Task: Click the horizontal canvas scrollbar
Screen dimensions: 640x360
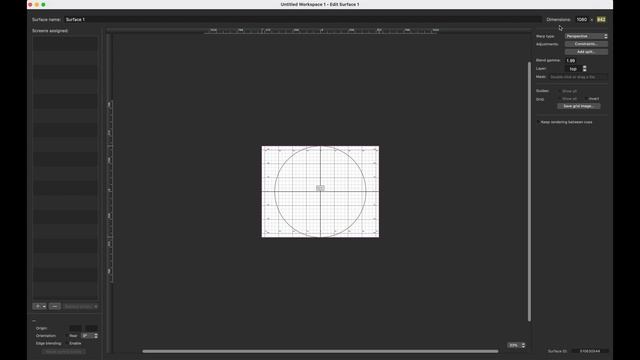Action: pyautogui.click(x=320, y=351)
